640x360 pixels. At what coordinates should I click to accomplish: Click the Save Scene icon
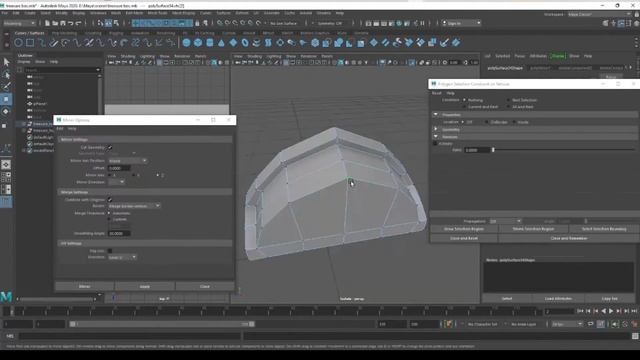coord(62,23)
